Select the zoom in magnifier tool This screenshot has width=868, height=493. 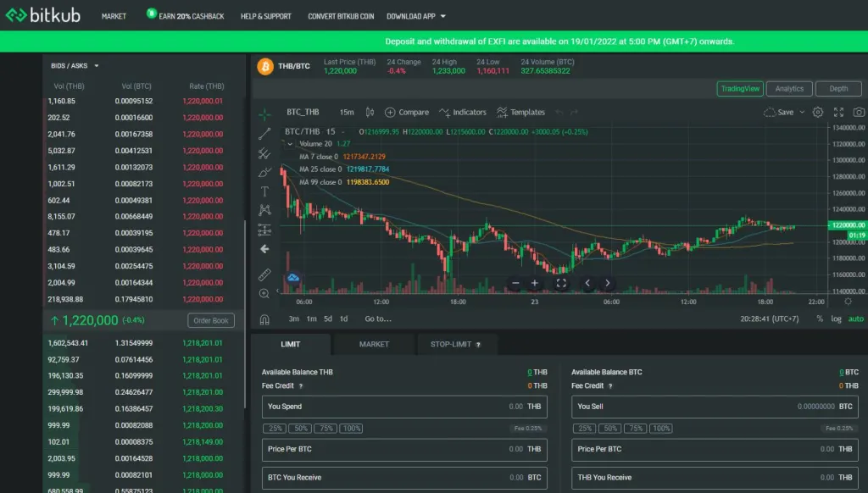(x=264, y=294)
